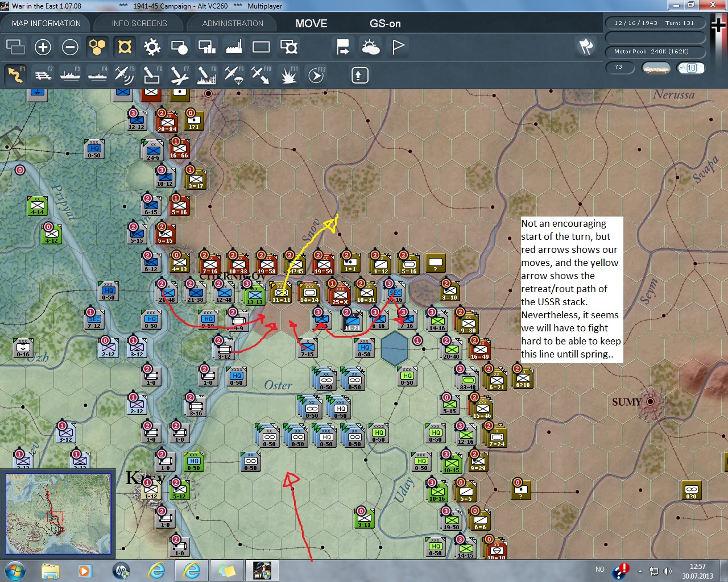Select the green 13-13 unit counter

[254, 294]
